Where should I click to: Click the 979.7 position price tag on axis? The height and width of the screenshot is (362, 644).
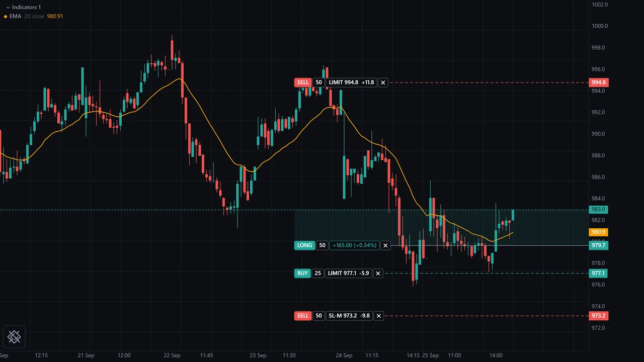click(599, 245)
